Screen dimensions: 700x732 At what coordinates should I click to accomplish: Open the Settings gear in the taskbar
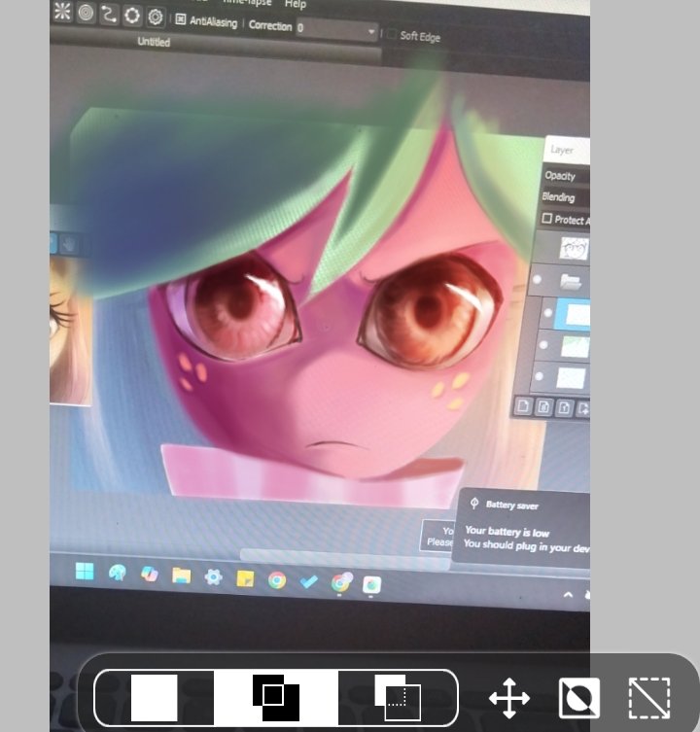pos(214,577)
